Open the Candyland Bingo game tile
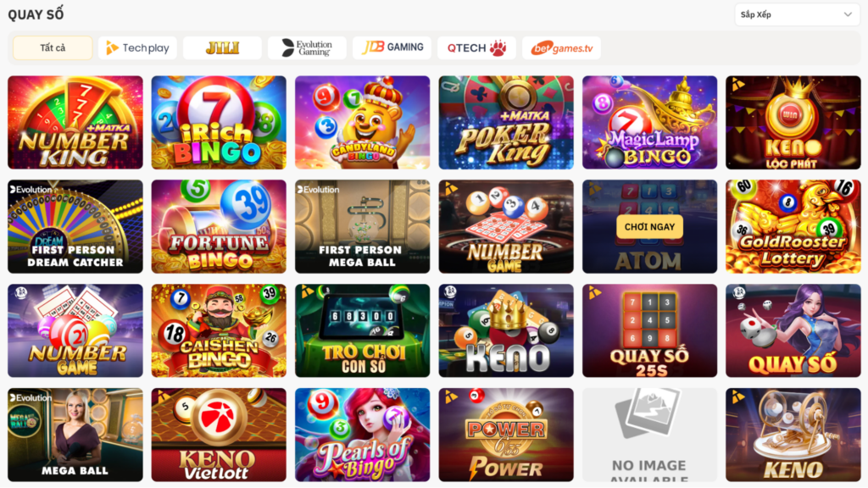This screenshot has width=868, height=488. [362, 122]
